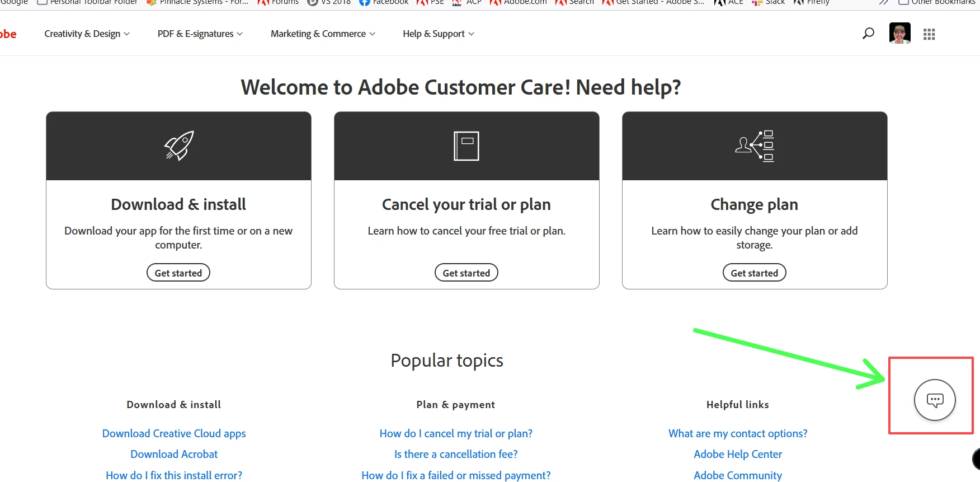Click the Welcome to Adobe Customer Care heading
980x482 pixels.
pyautogui.click(x=461, y=88)
